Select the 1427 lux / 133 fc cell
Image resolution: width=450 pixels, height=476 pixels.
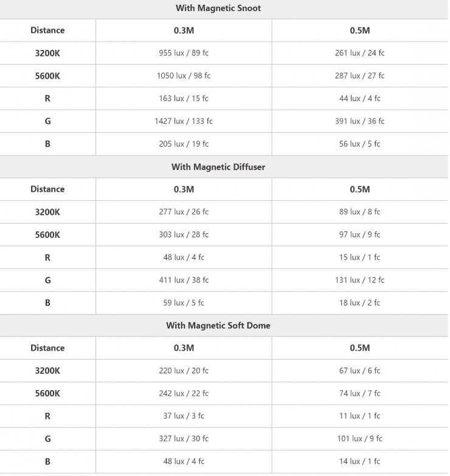tap(184, 121)
